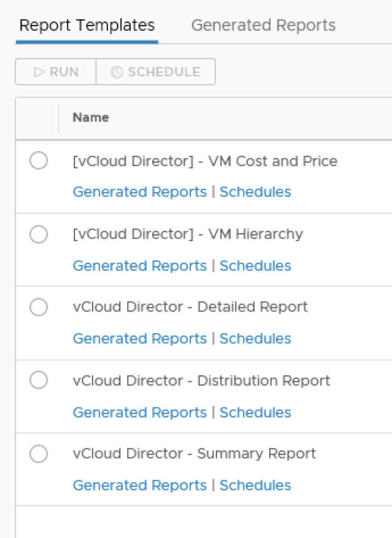Open Schedules for the Detailed Report
The image size is (392, 538).
click(255, 338)
